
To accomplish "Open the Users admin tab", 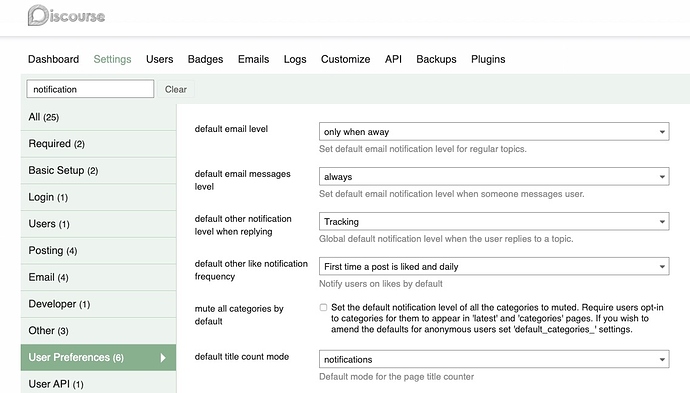I will 159,59.
